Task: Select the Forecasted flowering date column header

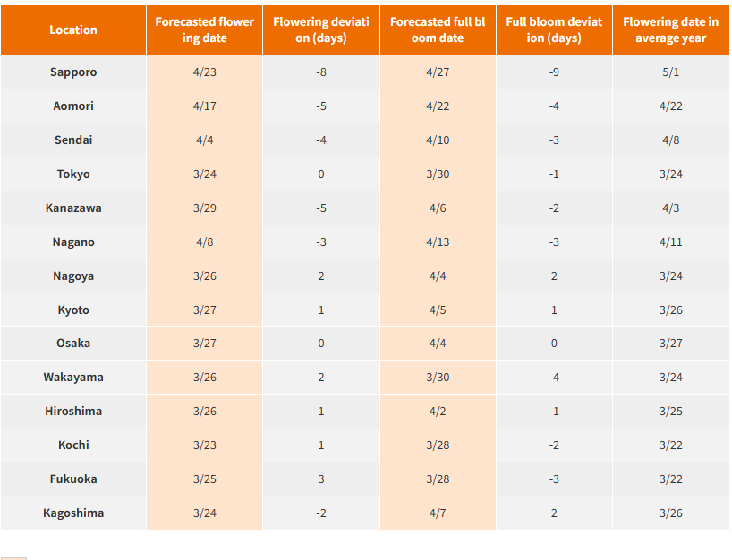Action: (204, 30)
